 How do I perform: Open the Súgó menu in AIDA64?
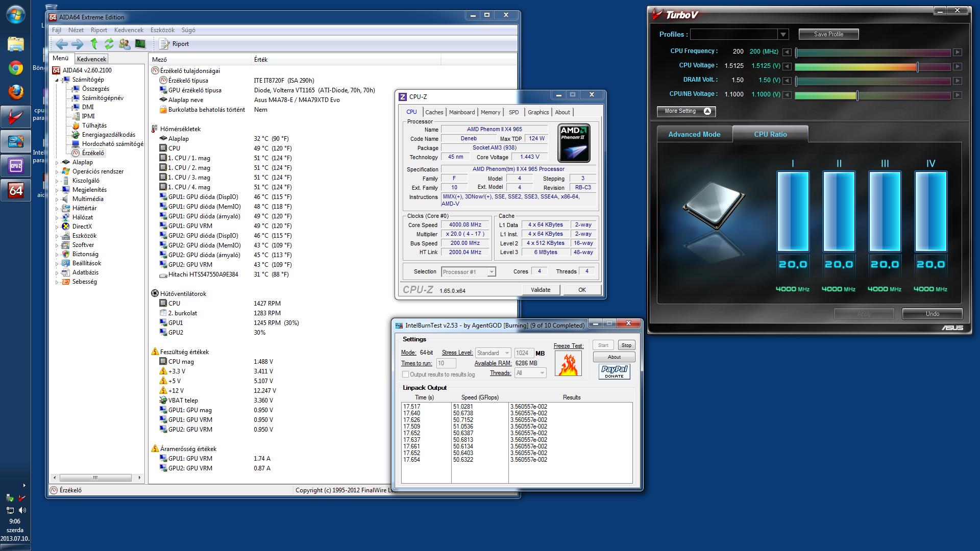(188, 30)
